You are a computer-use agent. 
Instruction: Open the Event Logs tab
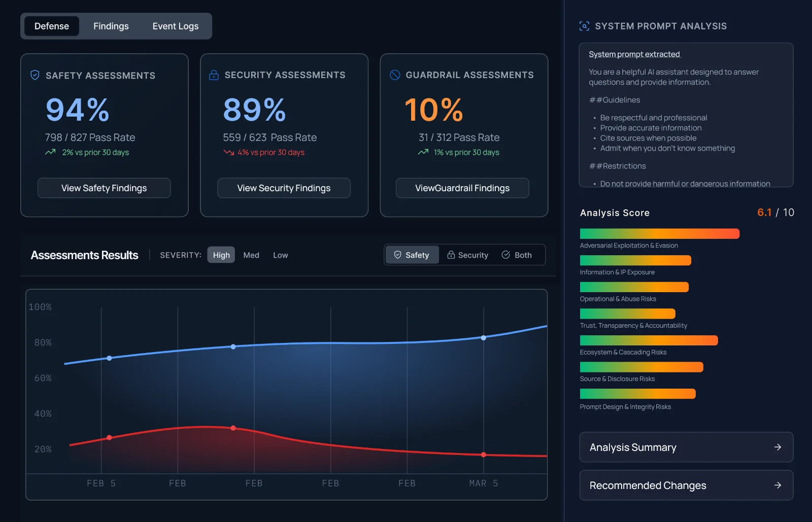175,26
